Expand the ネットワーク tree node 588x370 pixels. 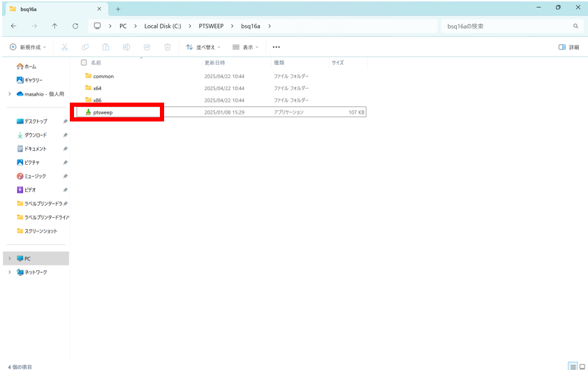pos(10,272)
